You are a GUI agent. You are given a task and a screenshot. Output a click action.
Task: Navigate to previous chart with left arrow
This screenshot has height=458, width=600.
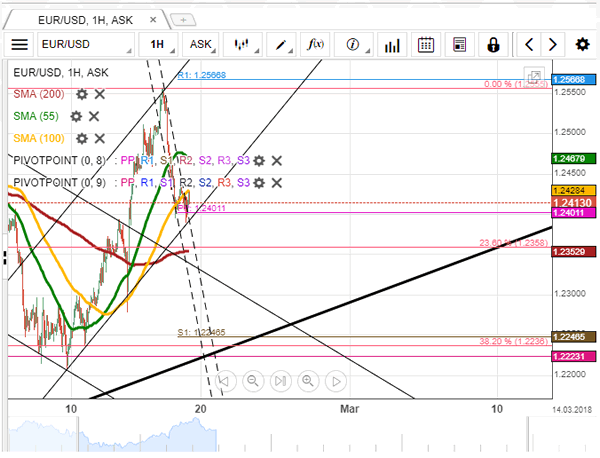point(530,44)
